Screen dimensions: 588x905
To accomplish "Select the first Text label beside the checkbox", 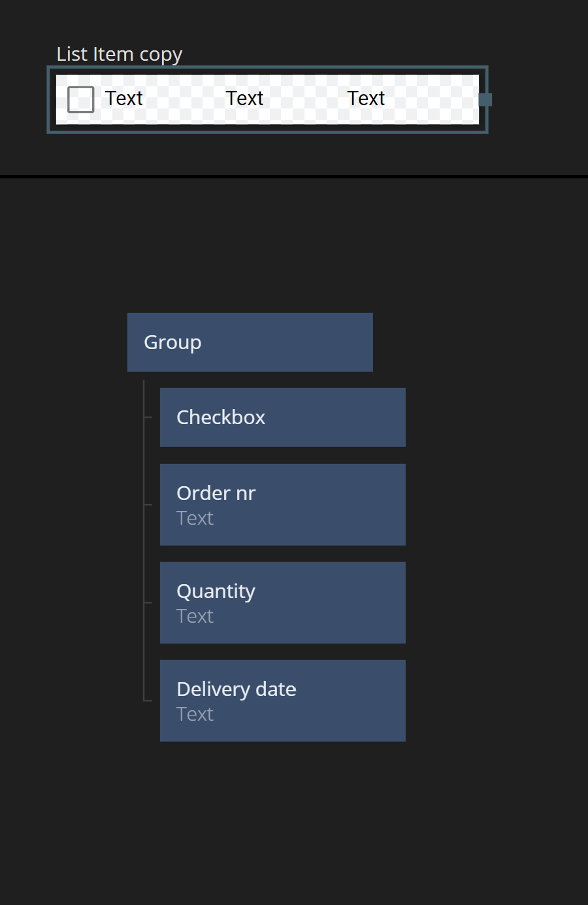I will tap(123, 99).
